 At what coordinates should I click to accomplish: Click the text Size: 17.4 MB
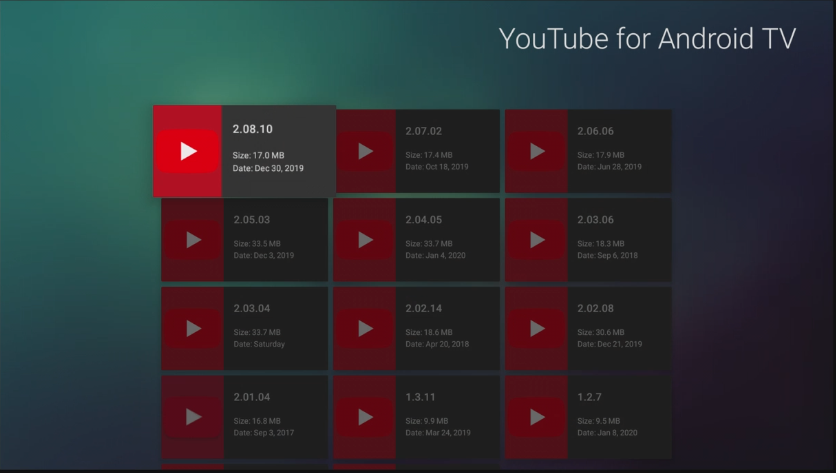429,155
